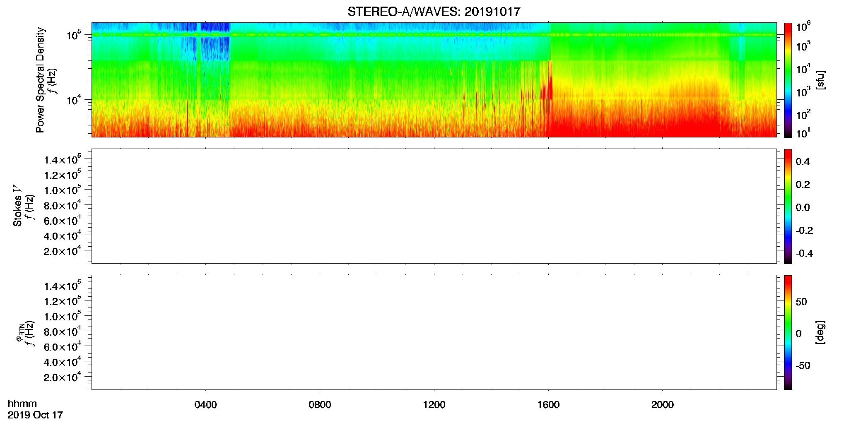Click the Stokes V colorbar
Viewport: 868px width, 447px height.
coord(788,206)
